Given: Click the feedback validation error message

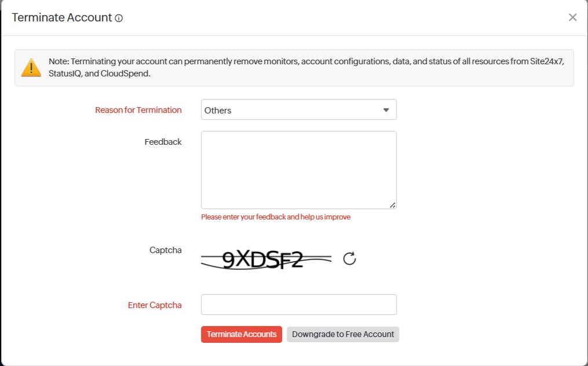Looking at the screenshot, I should [x=276, y=217].
